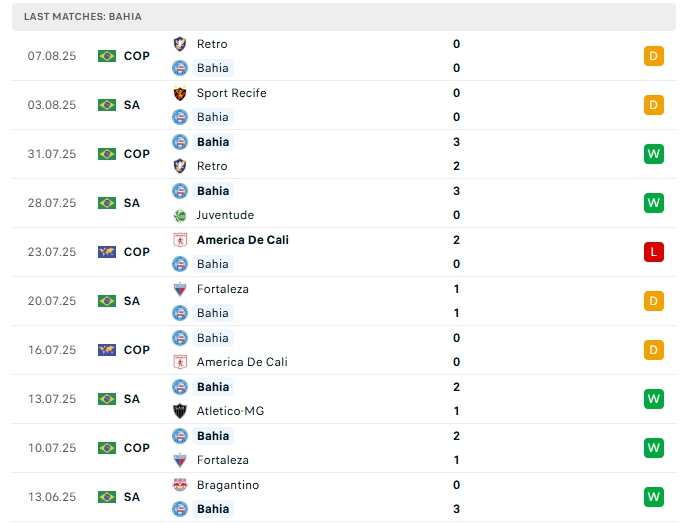
Task: Click America De Cali crest on 23.07.25
Action: (x=180, y=240)
